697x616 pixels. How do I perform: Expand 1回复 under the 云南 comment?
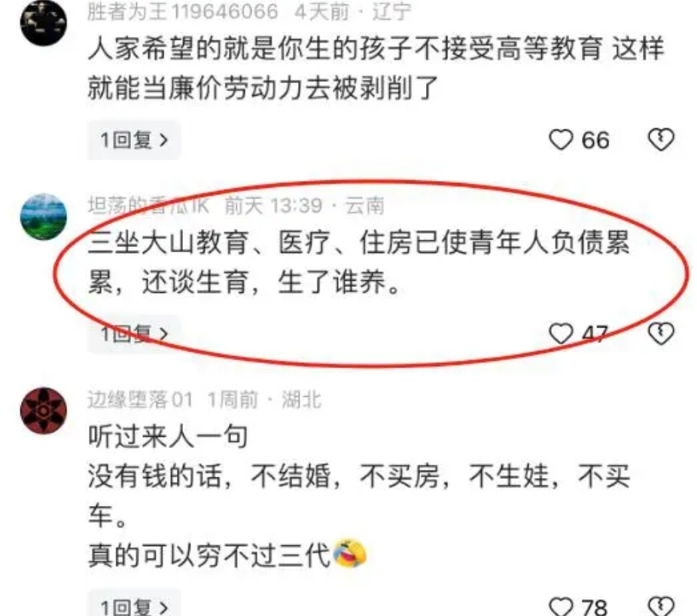click(x=134, y=334)
